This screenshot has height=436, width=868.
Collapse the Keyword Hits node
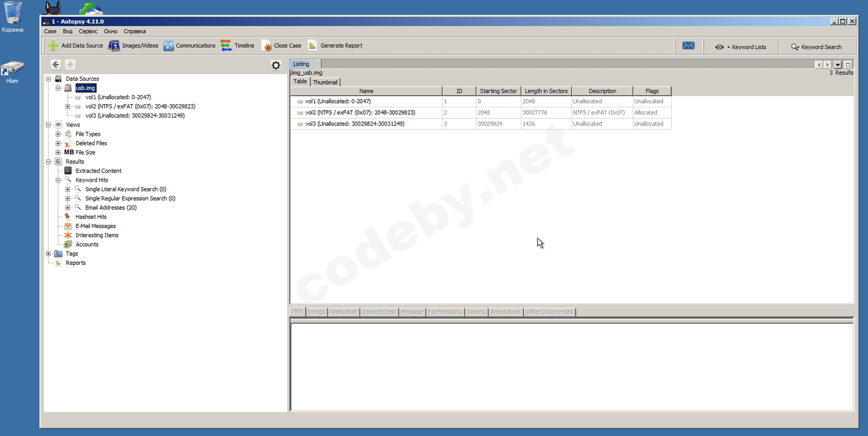pyautogui.click(x=58, y=180)
